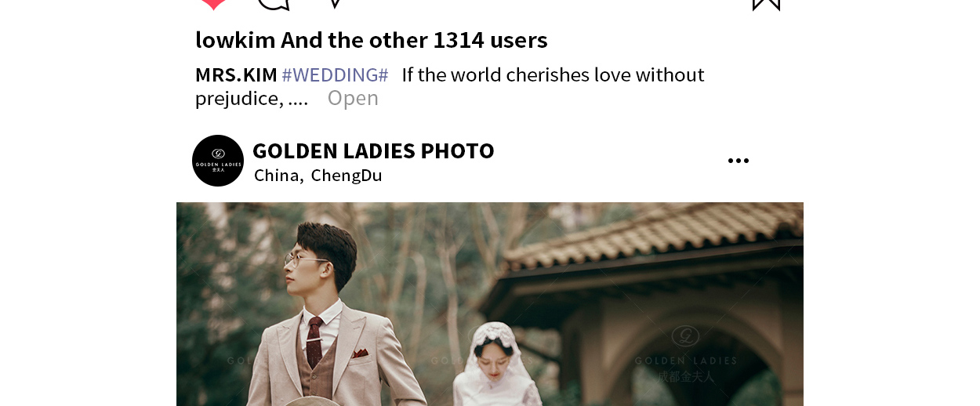The width and height of the screenshot is (980, 406).
Task: Expand caption with the Open link
Action: click(353, 98)
